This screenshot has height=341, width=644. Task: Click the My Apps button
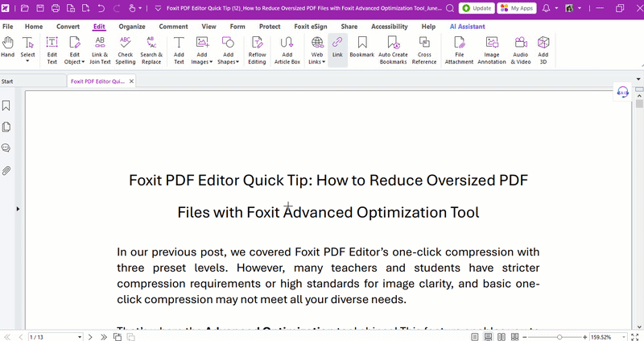click(x=517, y=8)
